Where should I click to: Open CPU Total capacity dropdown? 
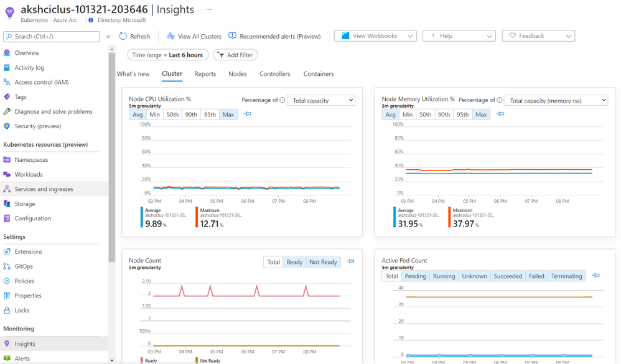(x=321, y=100)
